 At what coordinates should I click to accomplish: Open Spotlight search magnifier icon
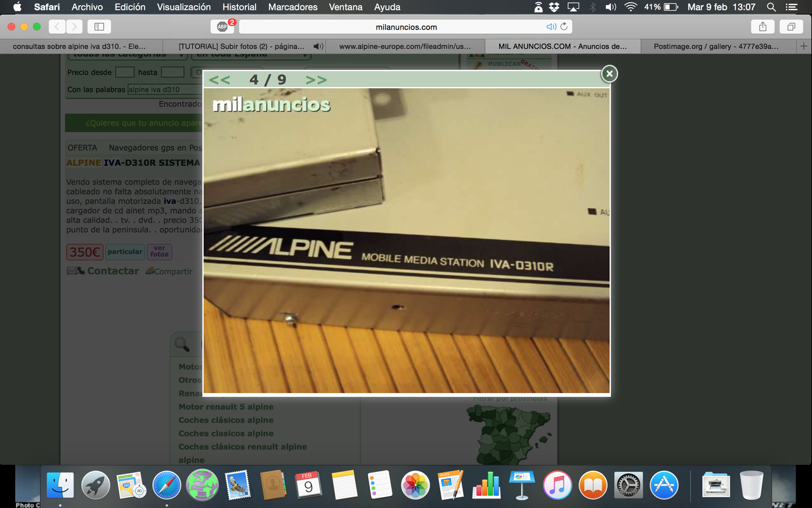click(x=771, y=7)
